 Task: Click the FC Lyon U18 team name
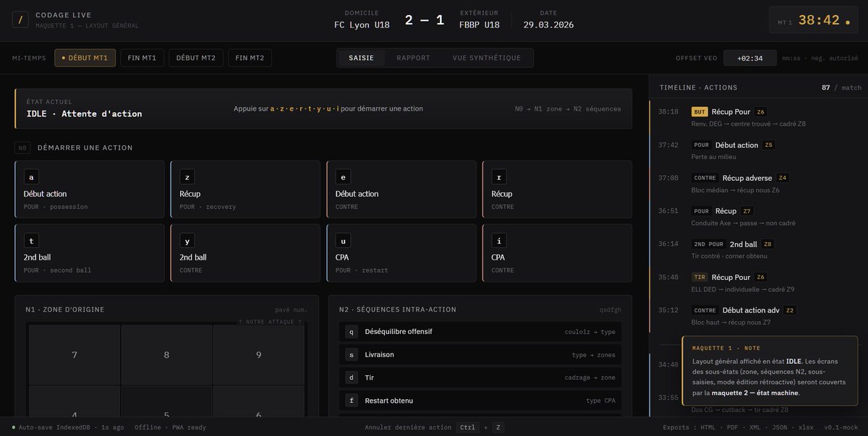[x=362, y=25]
